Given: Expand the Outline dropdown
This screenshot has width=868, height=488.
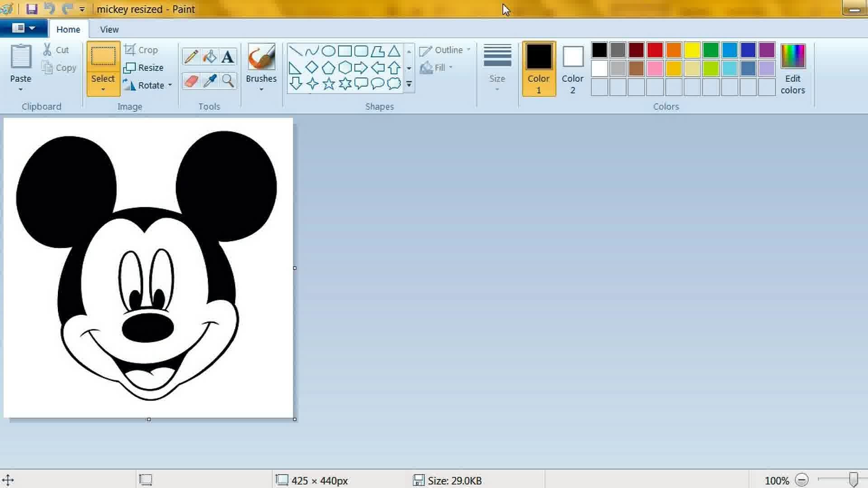Looking at the screenshot, I should point(468,49).
